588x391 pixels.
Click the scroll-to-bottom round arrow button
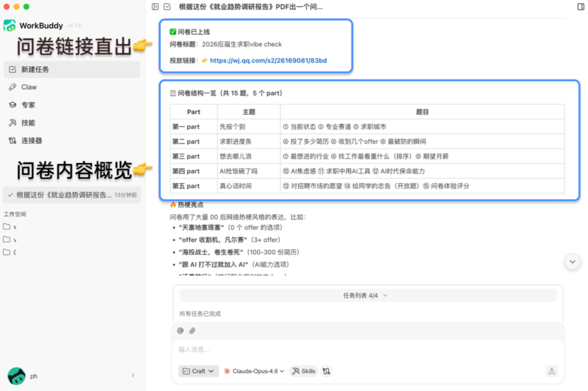572,262
